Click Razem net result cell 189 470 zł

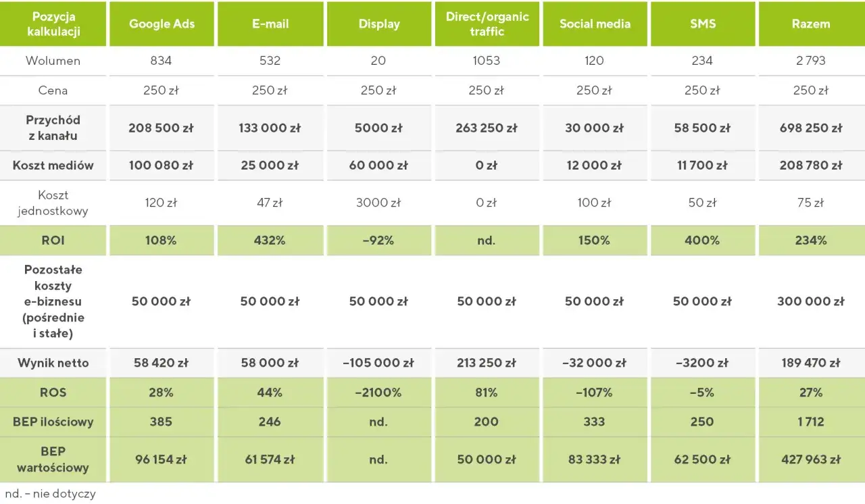[810, 363]
